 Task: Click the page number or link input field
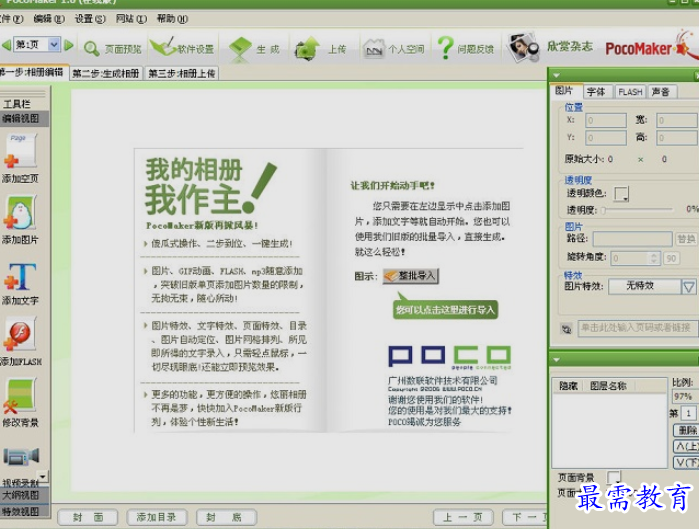pyautogui.click(x=637, y=328)
